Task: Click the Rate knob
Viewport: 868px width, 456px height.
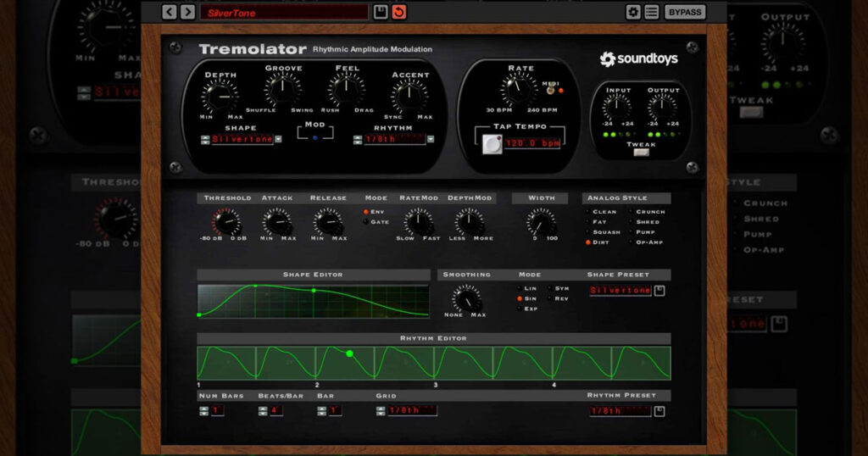Action: pos(520,90)
